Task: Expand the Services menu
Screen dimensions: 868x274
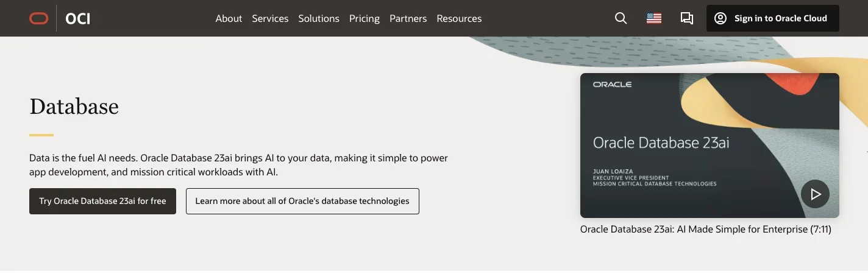Action: coord(270,18)
